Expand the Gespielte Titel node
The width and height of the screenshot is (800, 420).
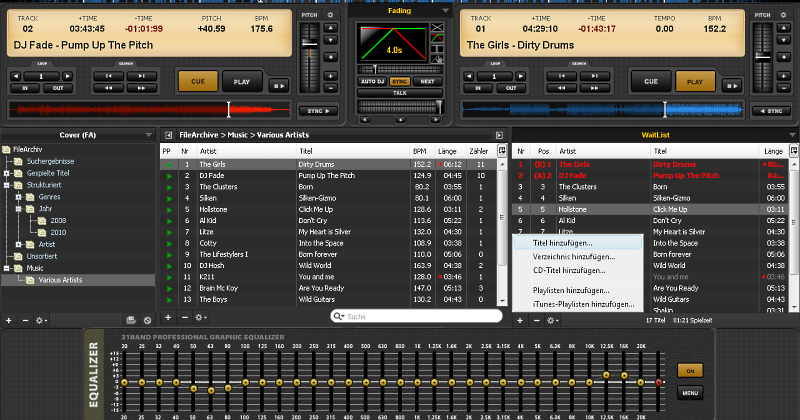click(7, 174)
